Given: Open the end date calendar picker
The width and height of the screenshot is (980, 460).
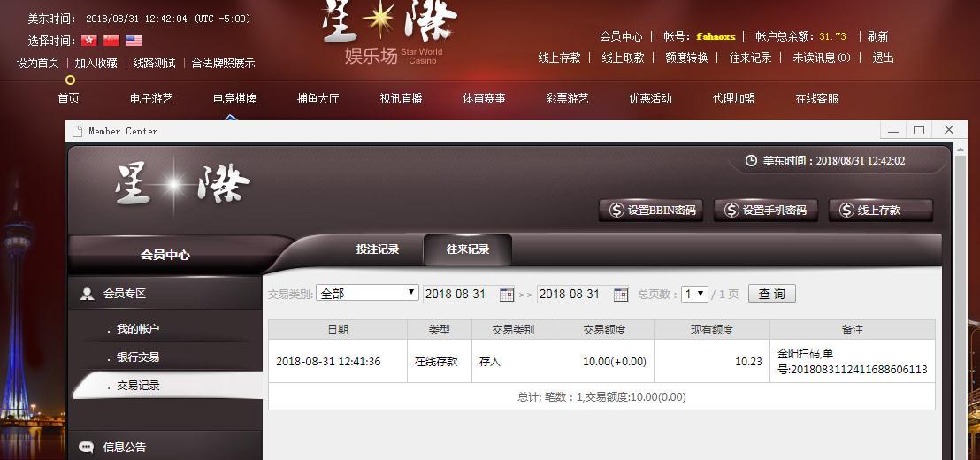Looking at the screenshot, I should [x=621, y=295].
